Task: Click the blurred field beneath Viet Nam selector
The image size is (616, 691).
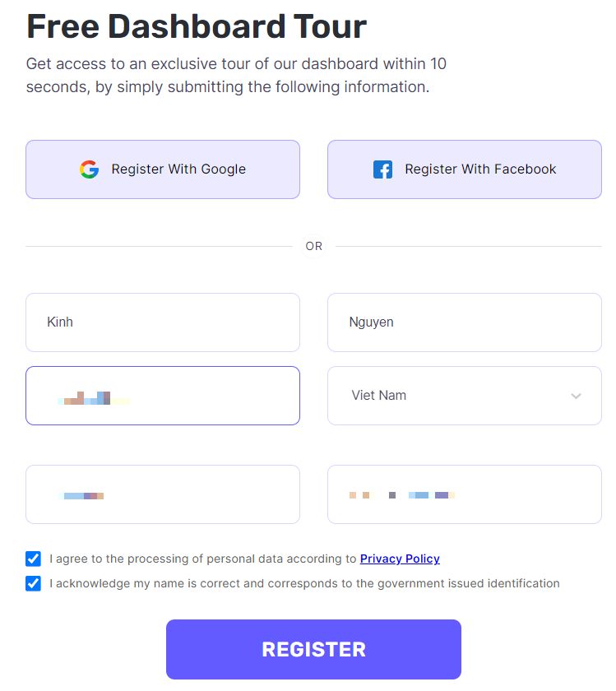Action: tap(465, 494)
